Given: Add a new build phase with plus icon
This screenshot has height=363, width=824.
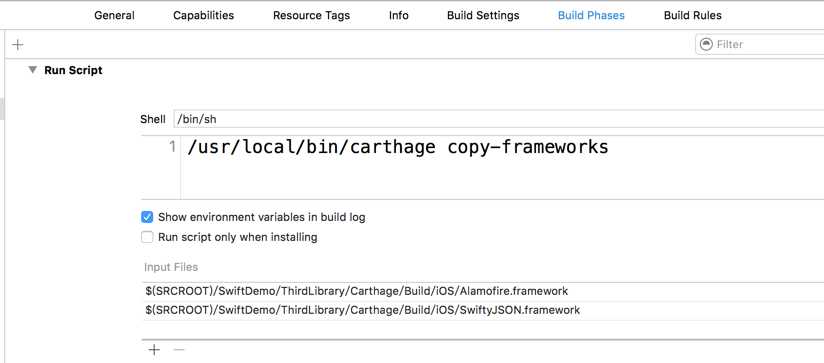Looking at the screenshot, I should [x=18, y=45].
